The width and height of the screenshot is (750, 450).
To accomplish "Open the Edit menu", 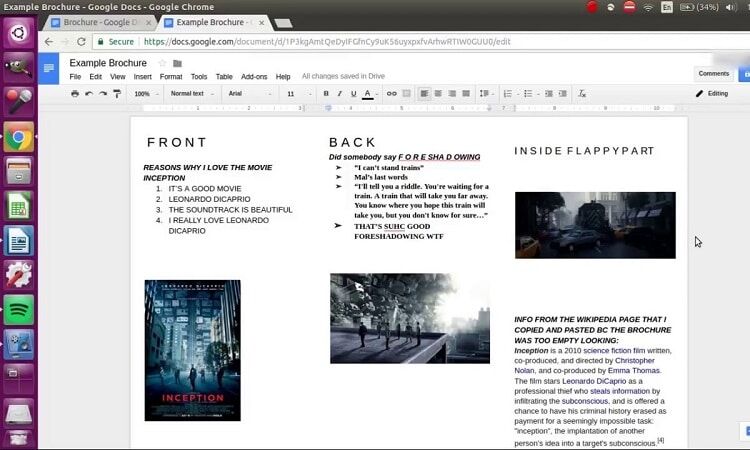I will [x=96, y=77].
